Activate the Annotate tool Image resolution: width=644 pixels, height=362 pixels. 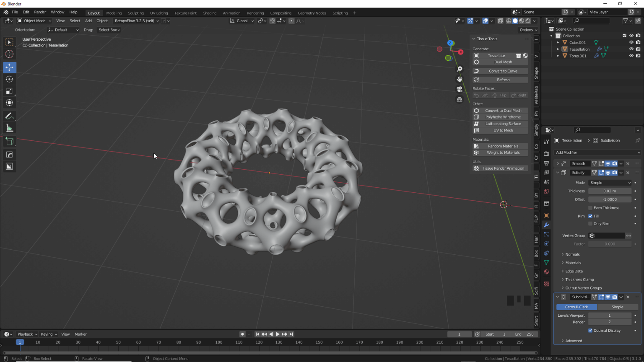click(9, 116)
